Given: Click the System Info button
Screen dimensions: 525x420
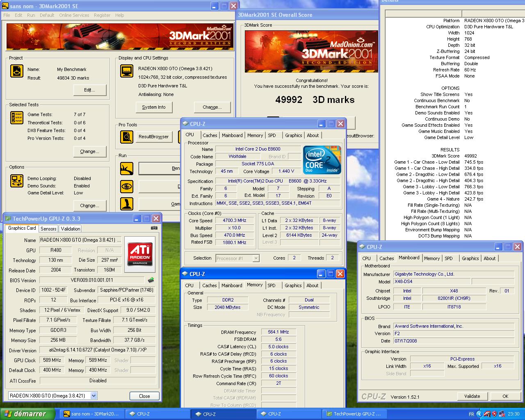Looking at the screenshot, I should pyautogui.click(x=154, y=107).
